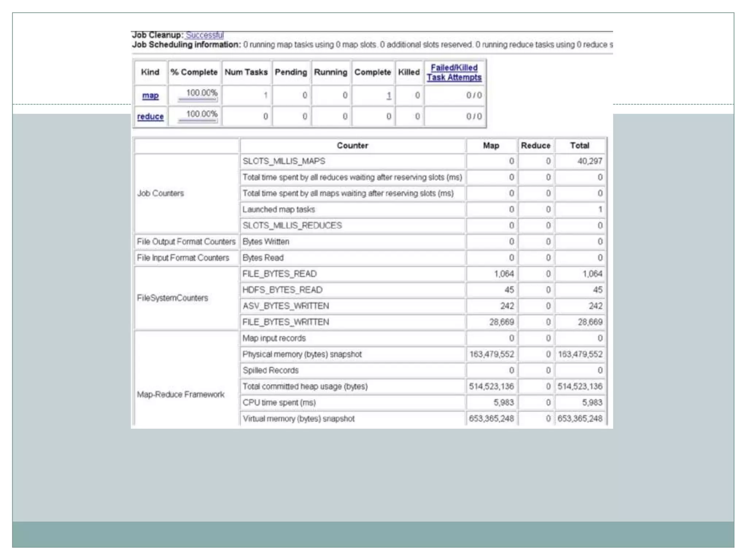Click the Physical memory (bytes) snapshot cell

coord(302,354)
